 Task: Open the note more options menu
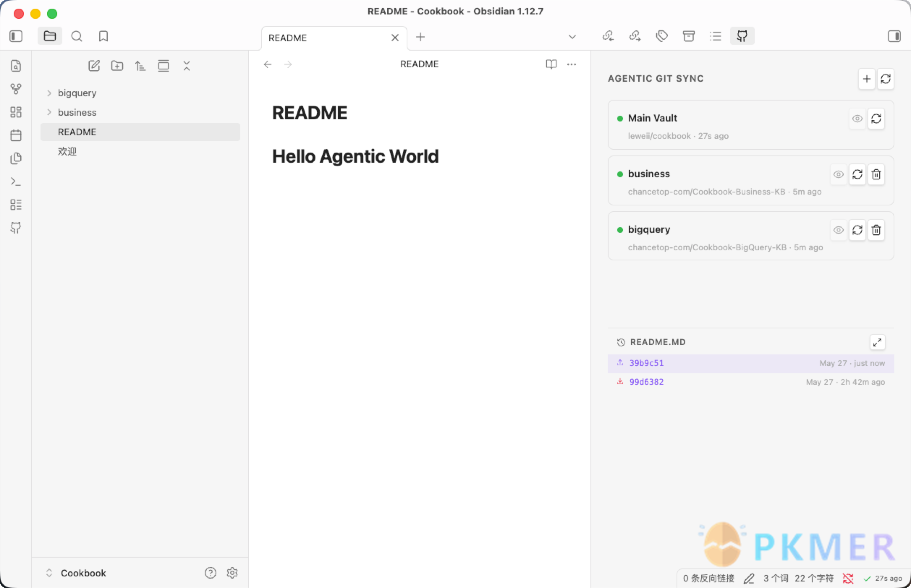point(571,64)
